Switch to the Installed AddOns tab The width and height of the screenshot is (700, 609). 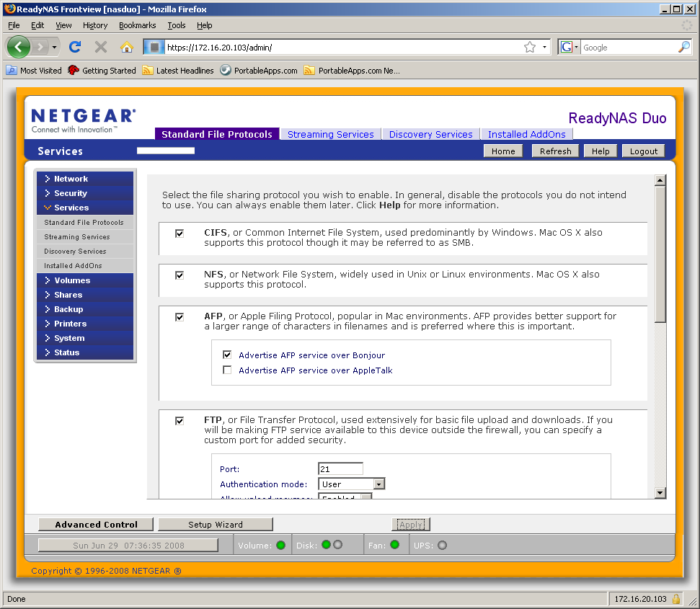[527, 134]
